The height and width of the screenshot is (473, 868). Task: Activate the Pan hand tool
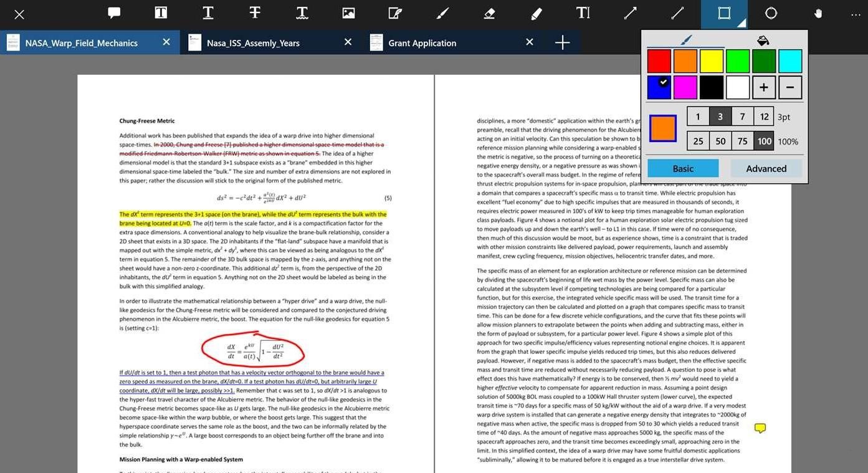coord(818,12)
